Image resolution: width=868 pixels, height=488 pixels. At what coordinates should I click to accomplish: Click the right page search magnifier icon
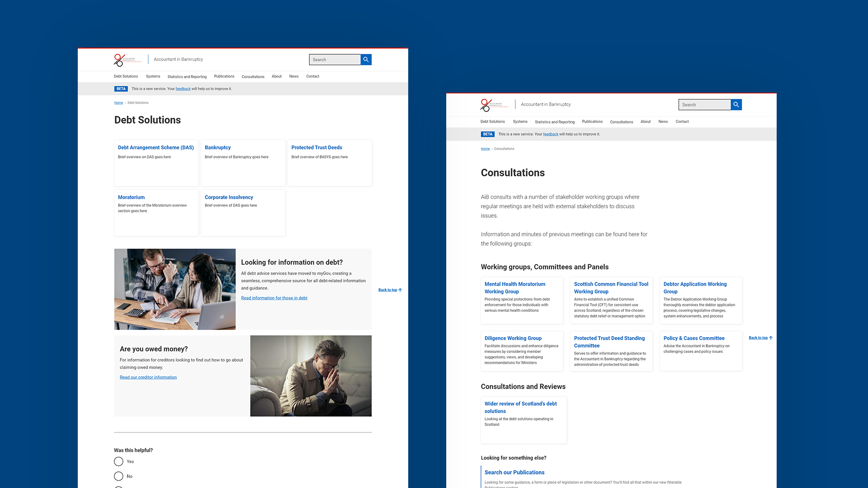coord(736,105)
